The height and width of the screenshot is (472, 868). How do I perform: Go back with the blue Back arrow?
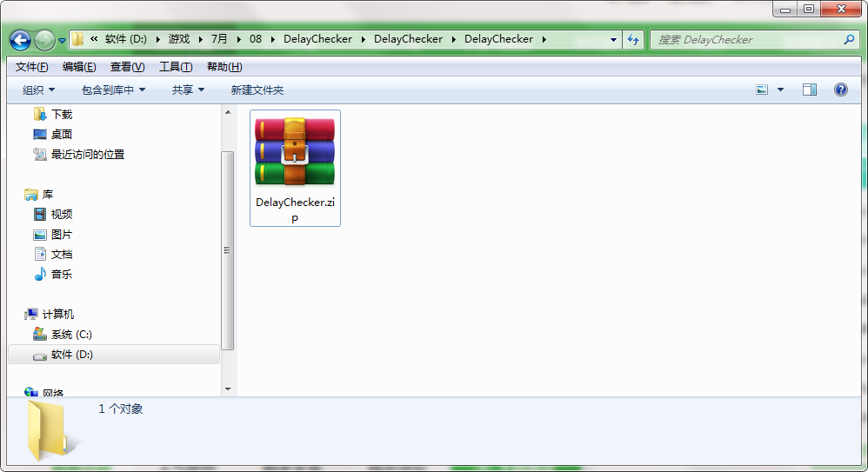tap(21, 40)
